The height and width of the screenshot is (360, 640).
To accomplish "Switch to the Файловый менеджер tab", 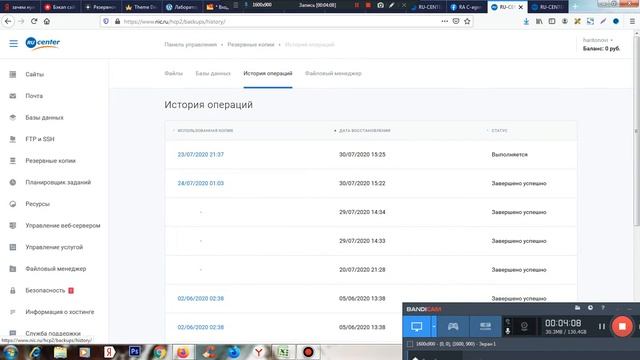I will pos(333,73).
